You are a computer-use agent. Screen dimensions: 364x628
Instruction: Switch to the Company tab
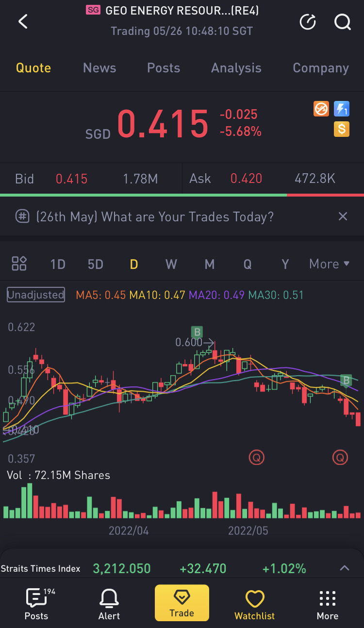tap(321, 68)
